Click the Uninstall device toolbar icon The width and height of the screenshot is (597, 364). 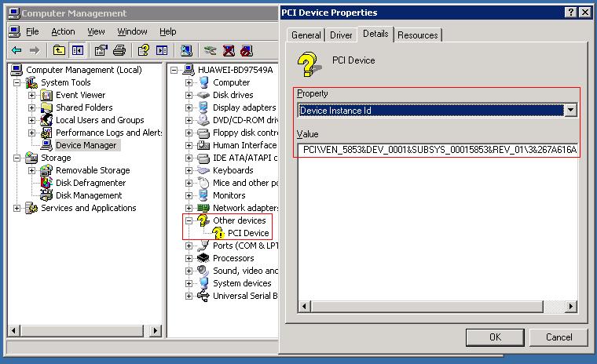click(229, 50)
